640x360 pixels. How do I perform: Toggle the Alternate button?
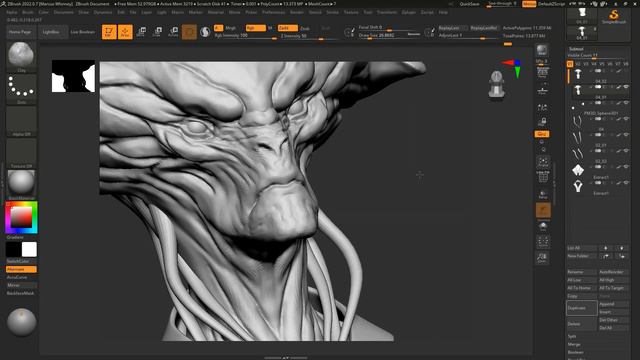click(x=21, y=269)
